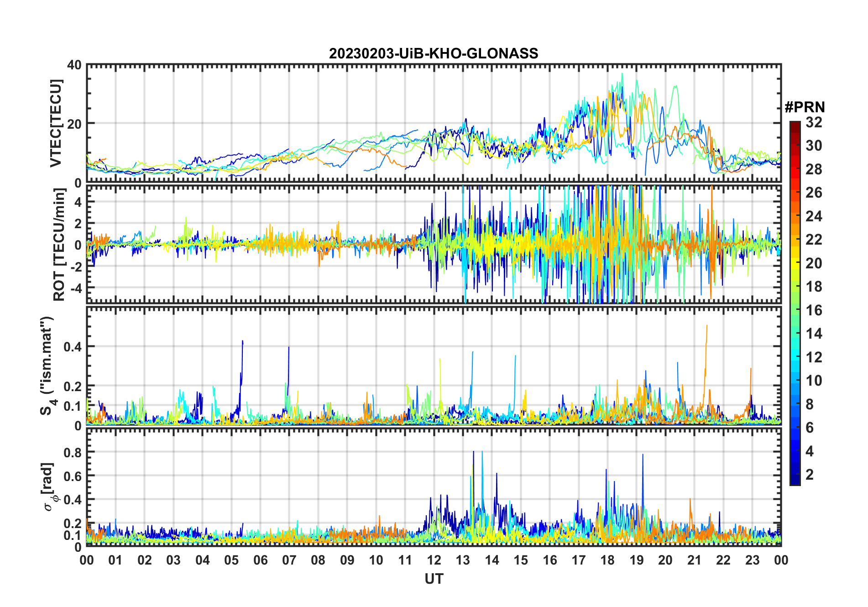The width and height of the screenshot is (868, 607).
Task: Select the 06 hour tick on the x-axis
Action: click(x=260, y=560)
